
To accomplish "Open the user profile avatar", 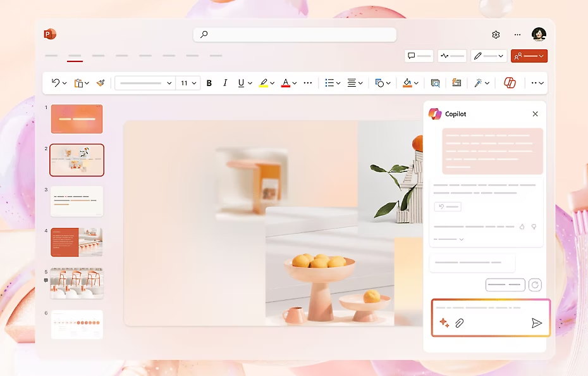I will pos(539,34).
